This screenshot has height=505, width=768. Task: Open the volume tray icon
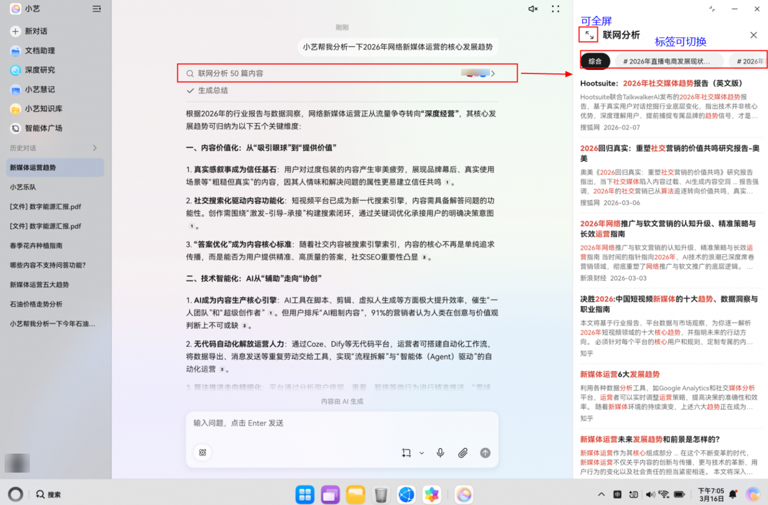click(650, 494)
